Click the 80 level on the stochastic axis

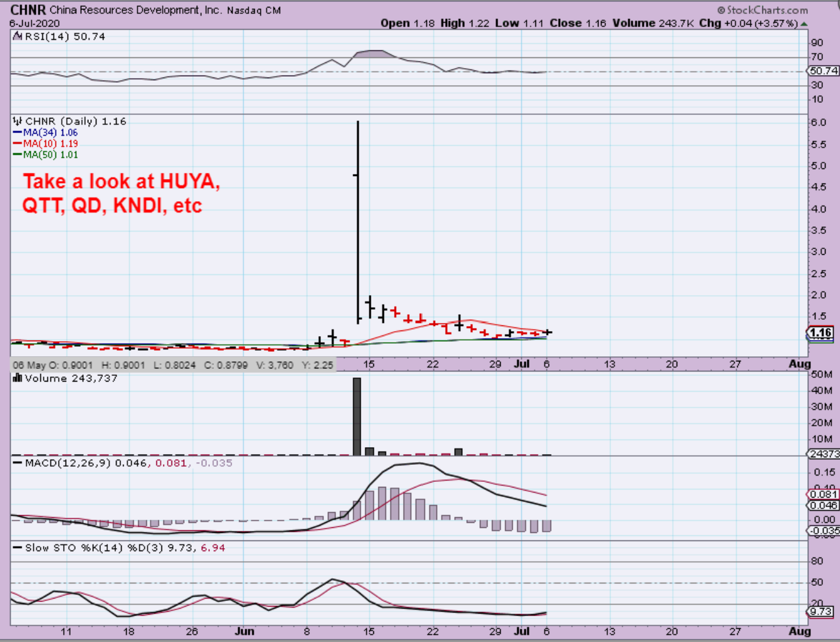817,561
